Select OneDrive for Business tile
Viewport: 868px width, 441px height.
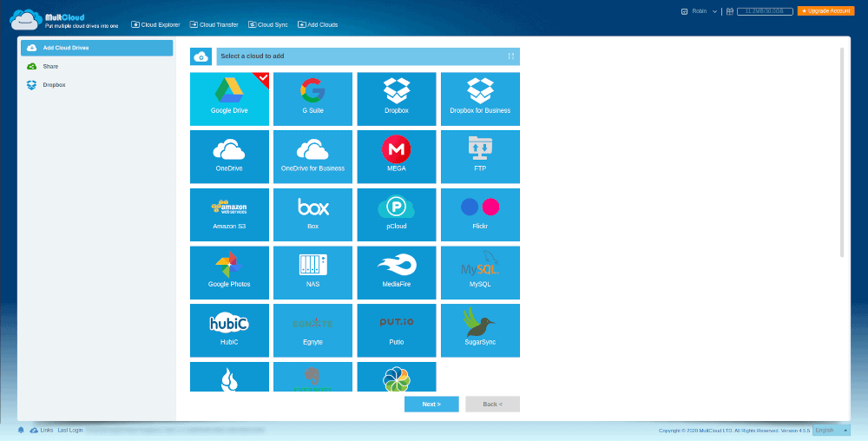312,156
